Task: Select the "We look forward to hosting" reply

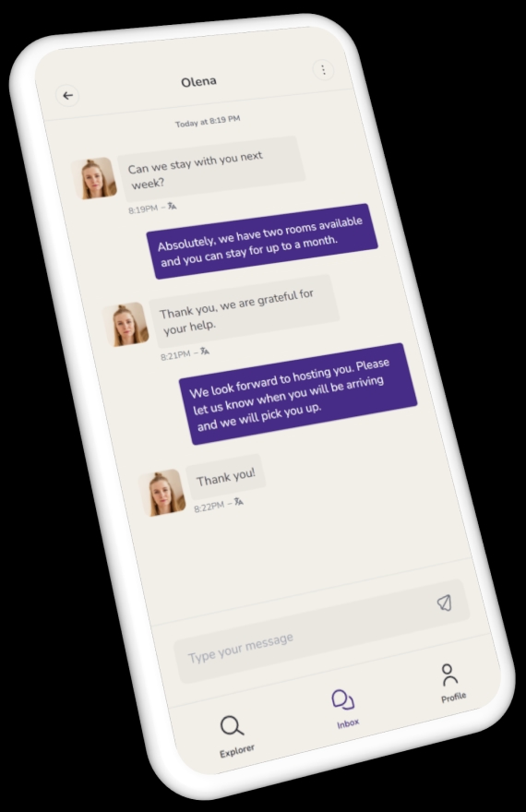Action: (x=298, y=394)
